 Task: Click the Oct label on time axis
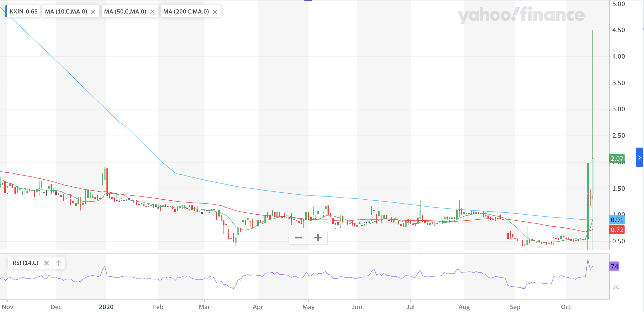566,307
